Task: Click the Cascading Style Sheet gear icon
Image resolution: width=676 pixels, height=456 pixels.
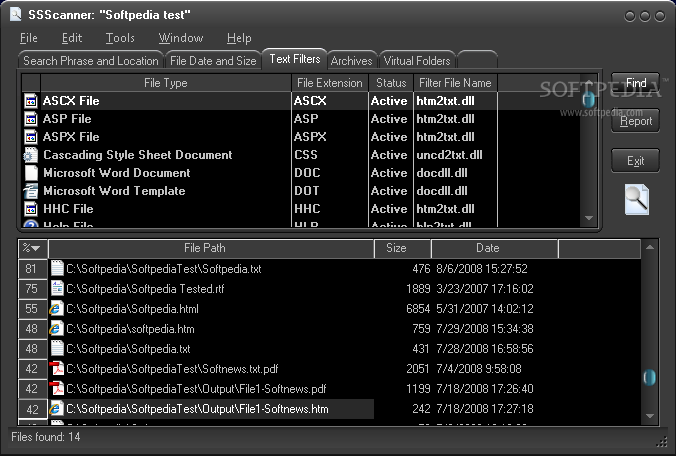Action: click(31, 155)
